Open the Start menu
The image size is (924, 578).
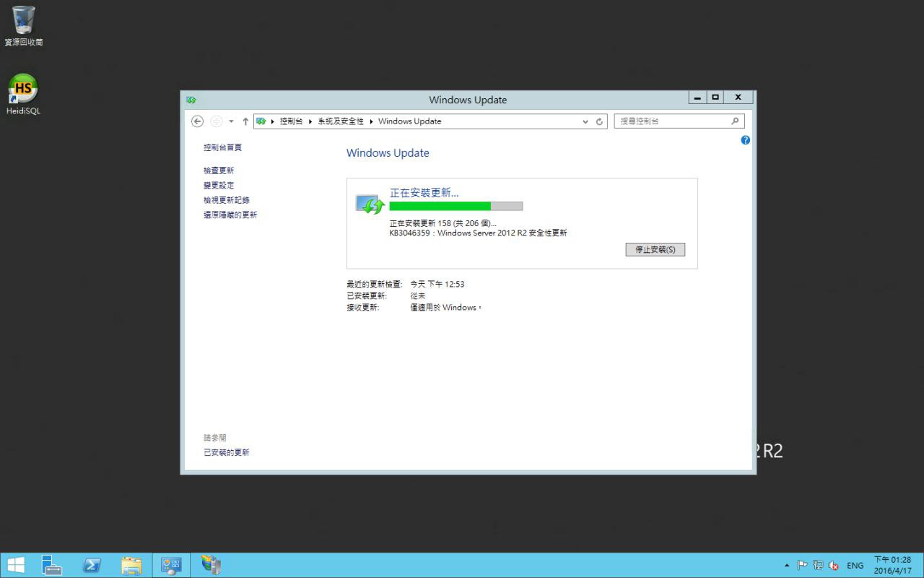pos(16,565)
